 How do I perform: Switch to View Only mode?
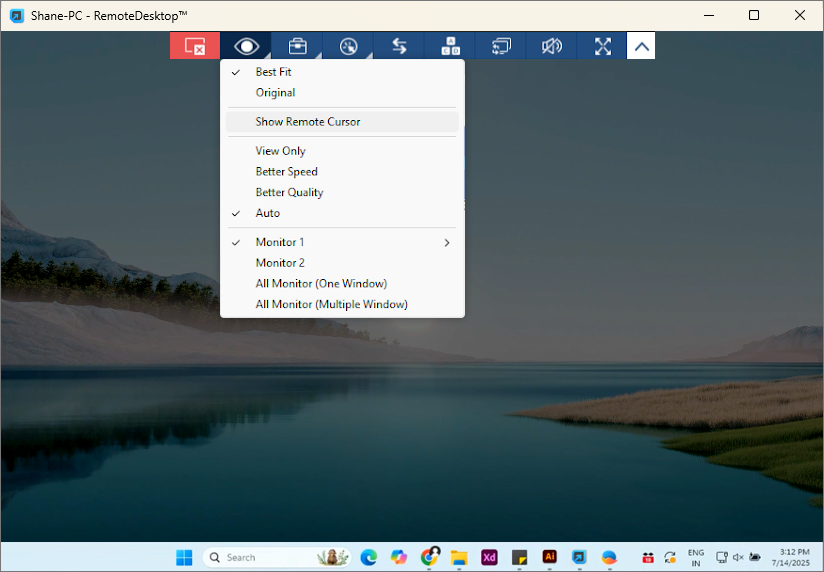tap(280, 151)
